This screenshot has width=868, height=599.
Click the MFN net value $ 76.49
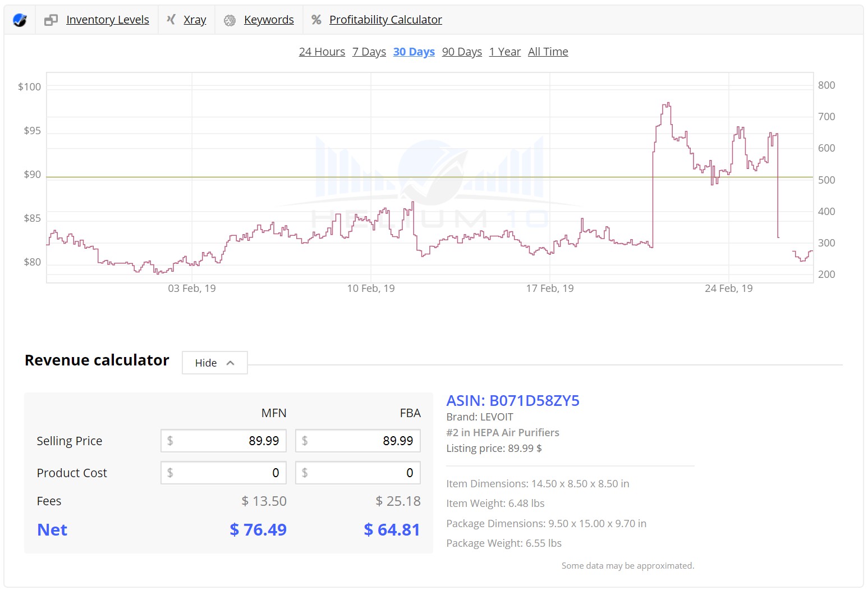258,529
